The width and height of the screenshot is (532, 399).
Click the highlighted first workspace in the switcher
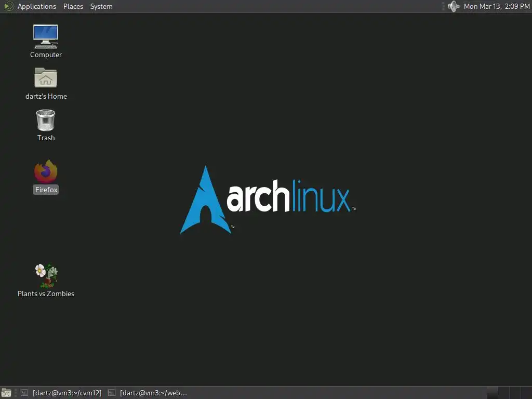(493, 393)
